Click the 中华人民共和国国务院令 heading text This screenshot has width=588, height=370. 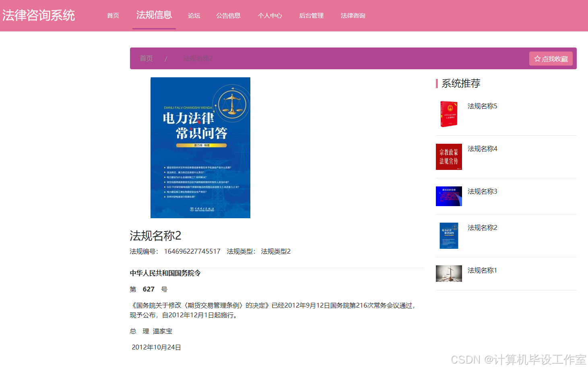pyautogui.click(x=165, y=273)
